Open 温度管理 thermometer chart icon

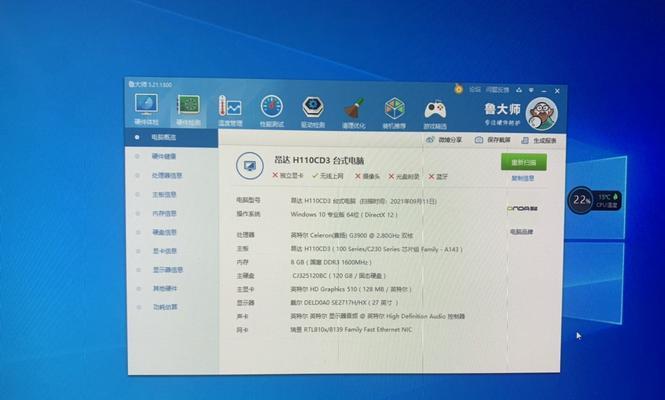click(x=229, y=106)
